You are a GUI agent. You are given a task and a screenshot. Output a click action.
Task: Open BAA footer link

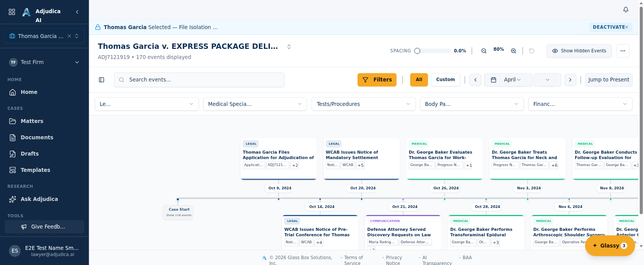click(467, 258)
